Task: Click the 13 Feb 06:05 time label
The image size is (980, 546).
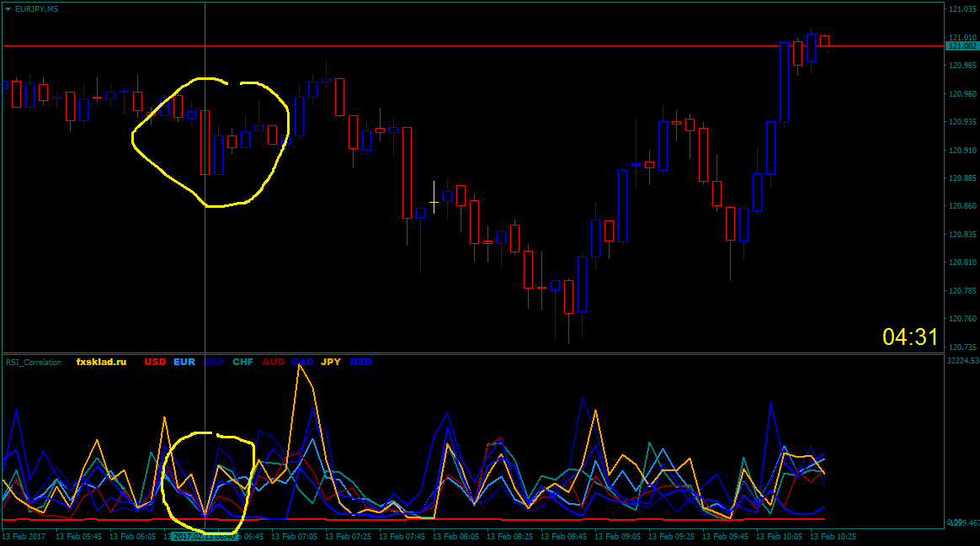Action: click(132, 537)
